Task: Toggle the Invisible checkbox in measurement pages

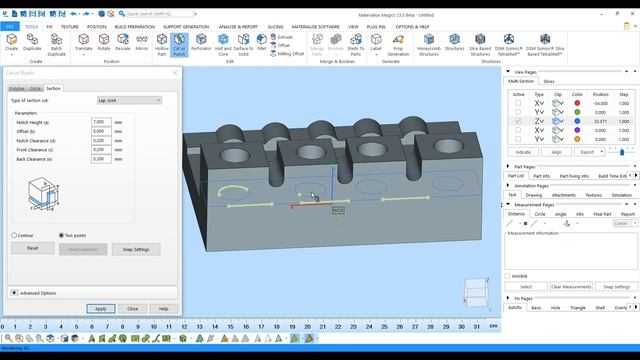Action: (x=507, y=276)
